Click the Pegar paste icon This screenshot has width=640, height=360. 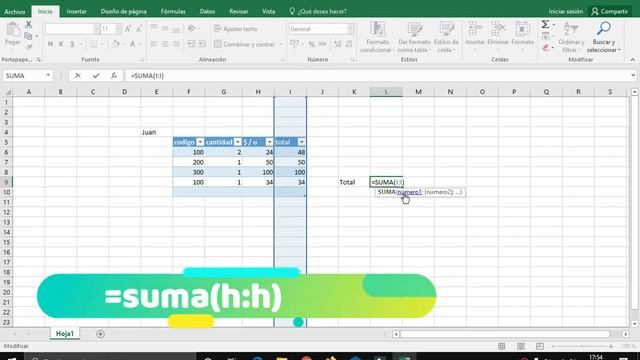click(x=13, y=29)
